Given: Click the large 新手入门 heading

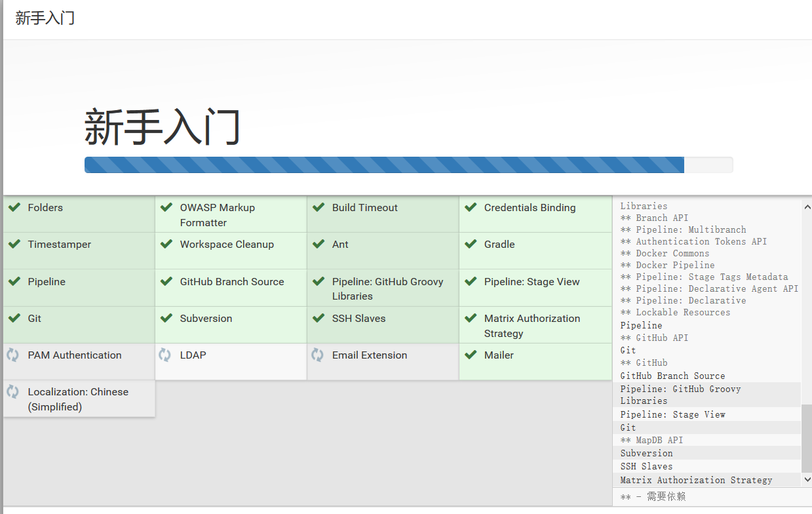Looking at the screenshot, I should tap(162, 127).
